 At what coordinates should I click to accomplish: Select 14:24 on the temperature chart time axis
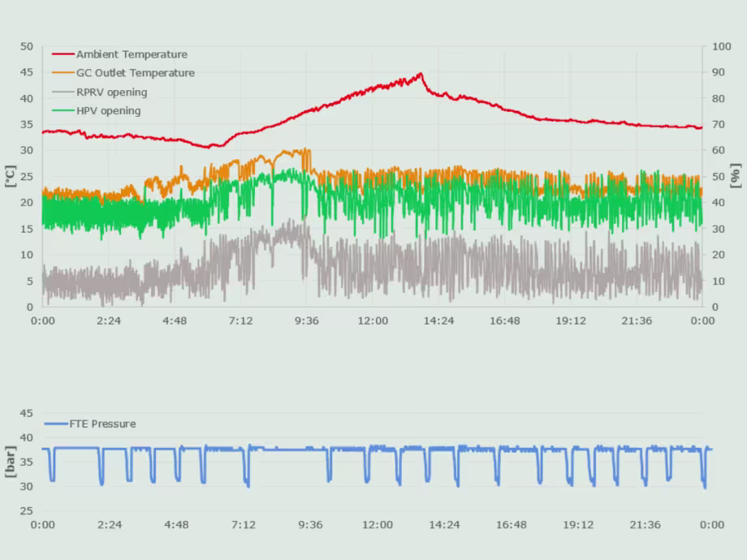(x=438, y=321)
